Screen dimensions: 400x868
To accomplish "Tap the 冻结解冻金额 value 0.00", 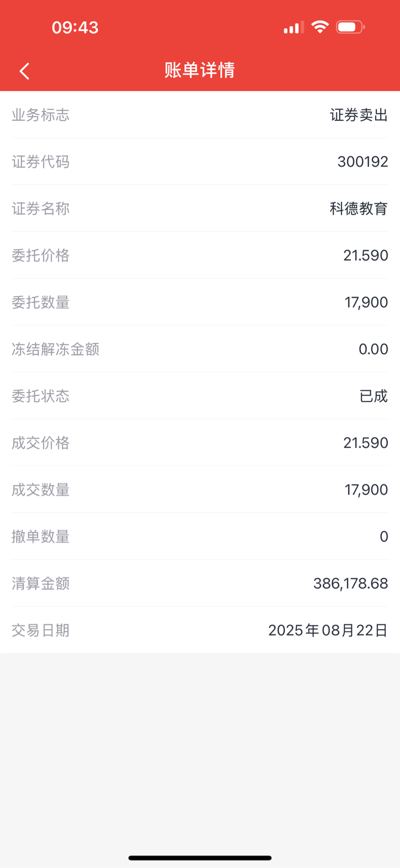I will click(373, 349).
